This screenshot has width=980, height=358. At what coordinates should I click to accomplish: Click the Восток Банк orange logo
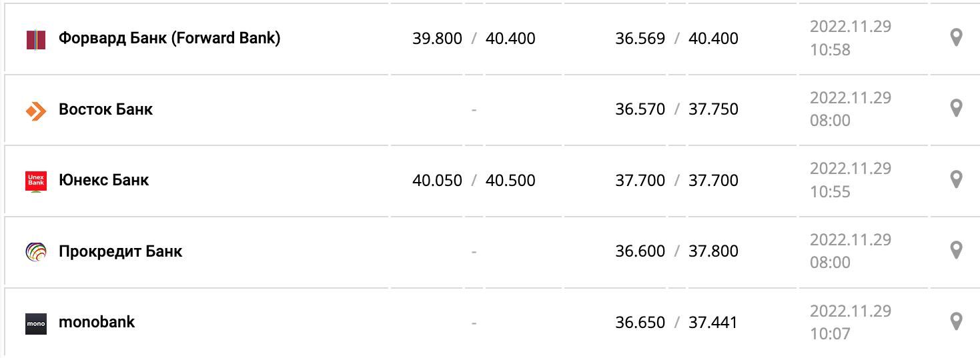pos(36,111)
